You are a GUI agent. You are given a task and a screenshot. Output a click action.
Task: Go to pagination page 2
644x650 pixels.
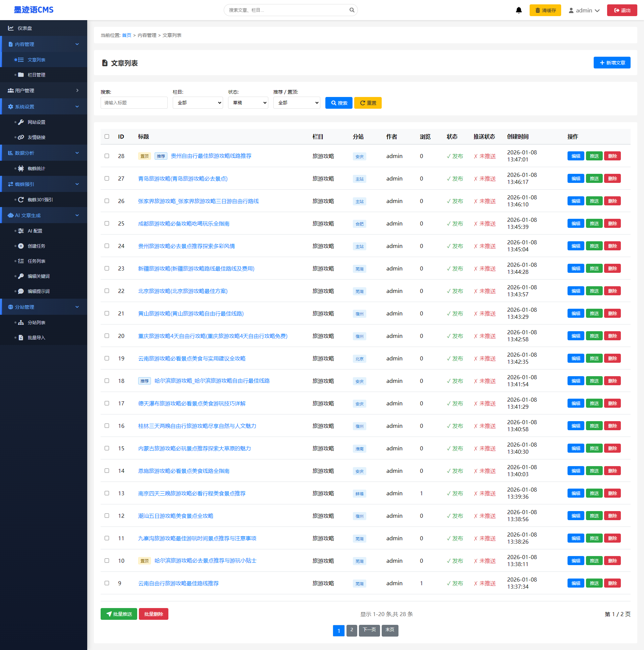point(352,630)
